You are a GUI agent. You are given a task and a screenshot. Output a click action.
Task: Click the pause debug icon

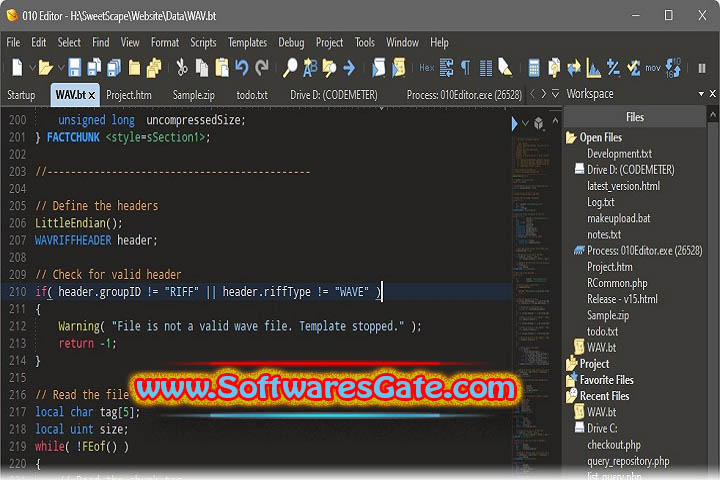pyautogui.click(x=702, y=68)
